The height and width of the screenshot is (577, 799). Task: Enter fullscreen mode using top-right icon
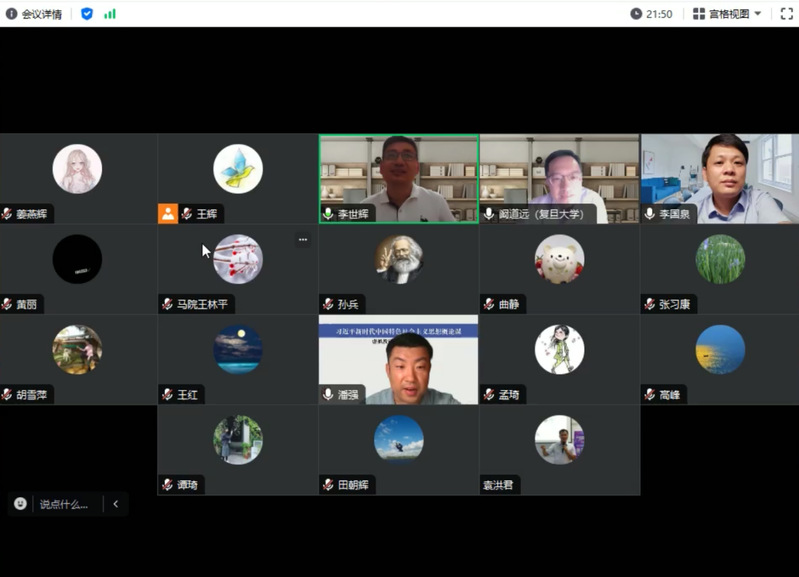coord(786,14)
